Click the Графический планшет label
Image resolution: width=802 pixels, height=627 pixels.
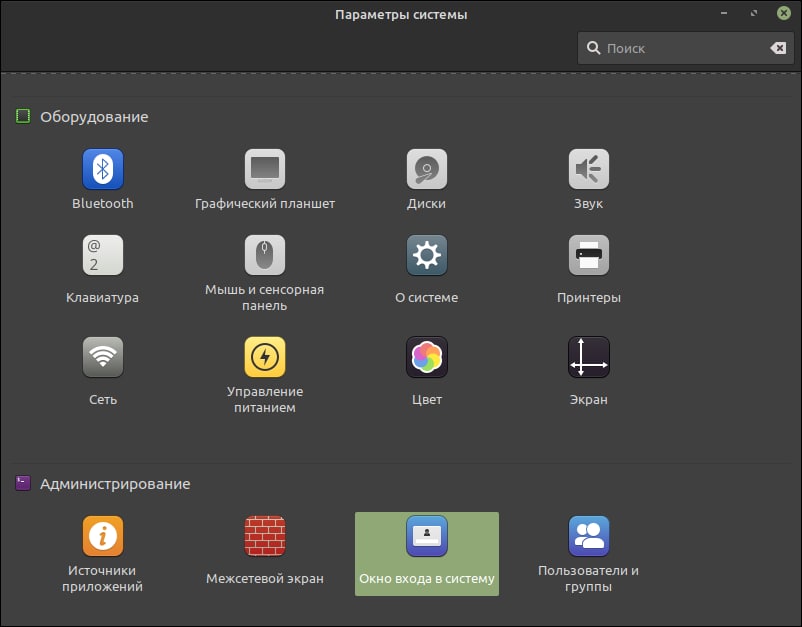coord(264,204)
